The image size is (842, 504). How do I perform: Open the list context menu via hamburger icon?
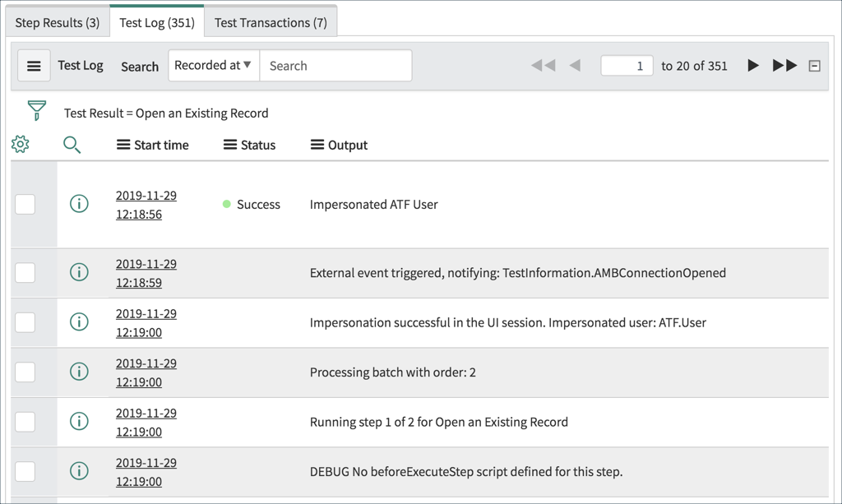33,66
